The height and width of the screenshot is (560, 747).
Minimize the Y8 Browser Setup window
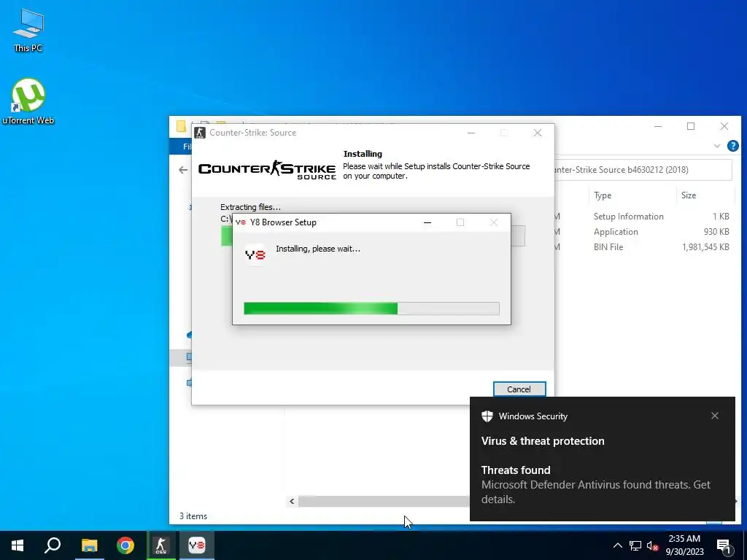point(427,222)
